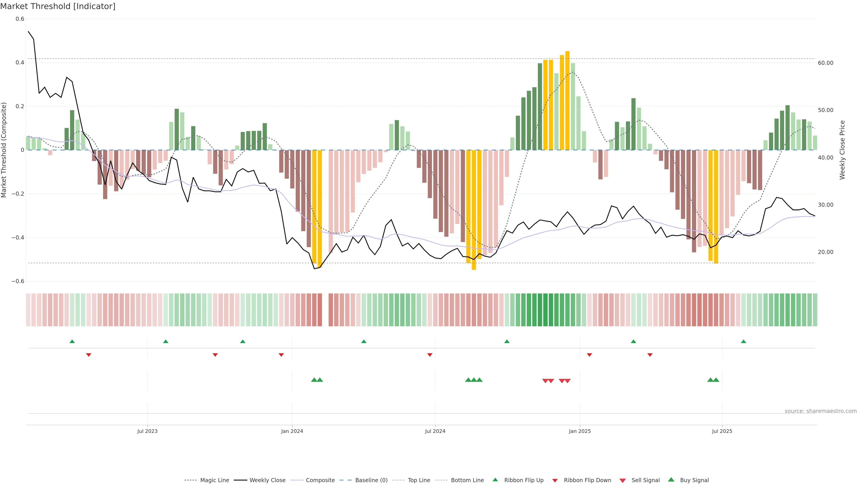The image size is (868, 488).
Task: Click the Jan 2024 x-axis label
Action: [292, 431]
